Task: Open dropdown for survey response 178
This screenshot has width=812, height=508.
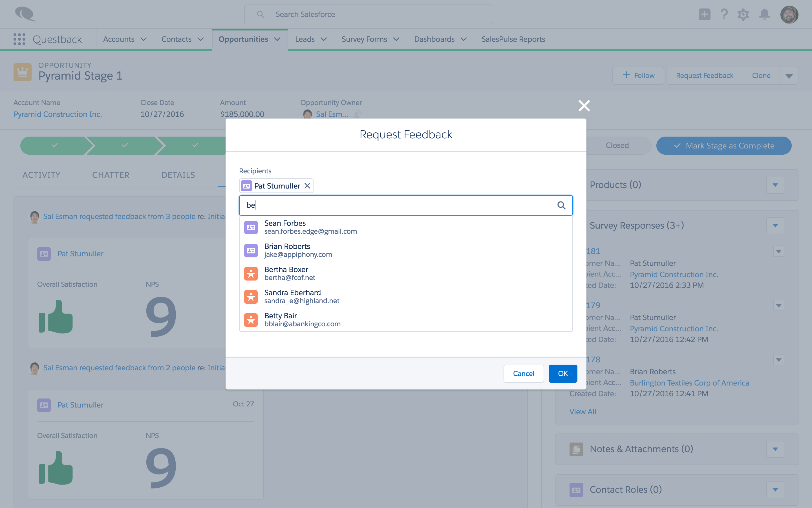Action: [778, 360]
